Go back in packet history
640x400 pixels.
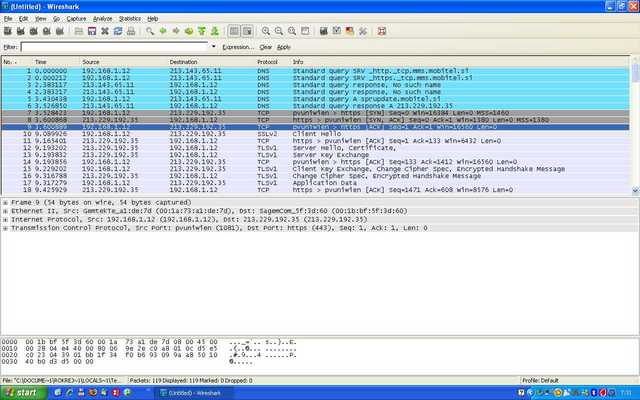[x=163, y=31]
